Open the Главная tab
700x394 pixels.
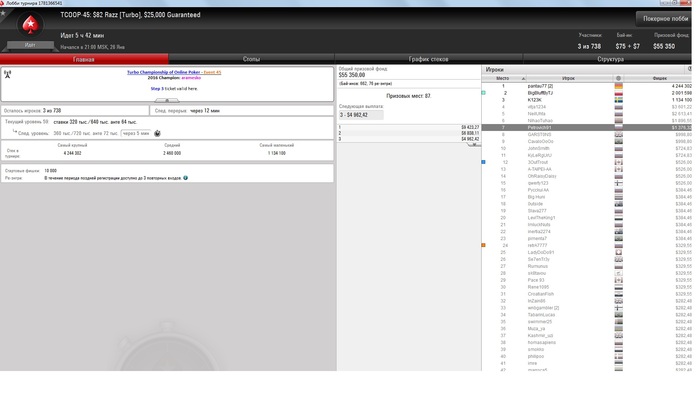[84, 59]
